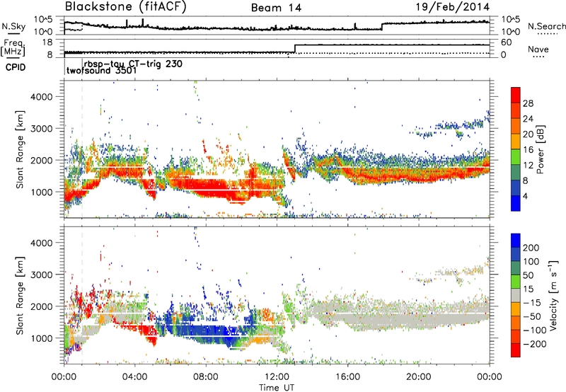Click velocity colorbar tick label '200'
The width and height of the screenshot is (566, 392).
[531, 248]
